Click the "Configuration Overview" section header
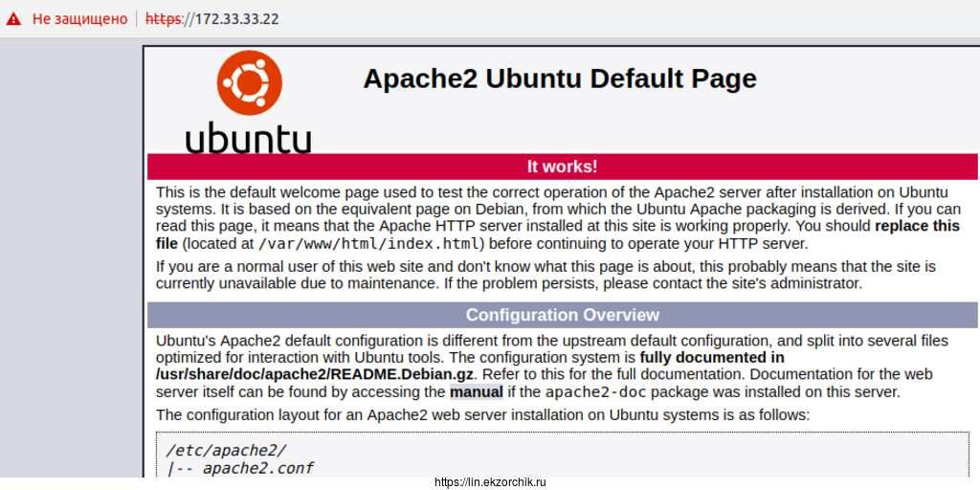 [x=562, y=315]
